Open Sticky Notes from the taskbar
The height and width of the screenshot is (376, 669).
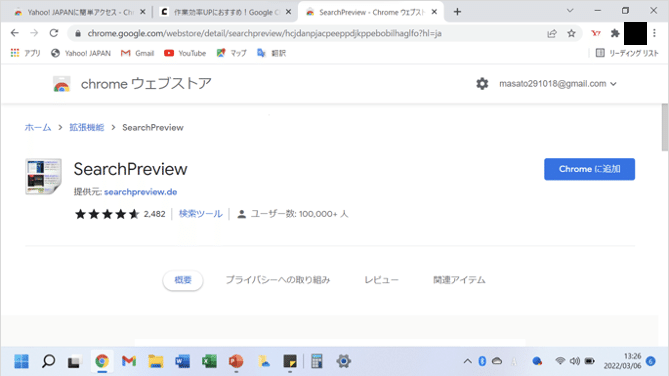290,361
